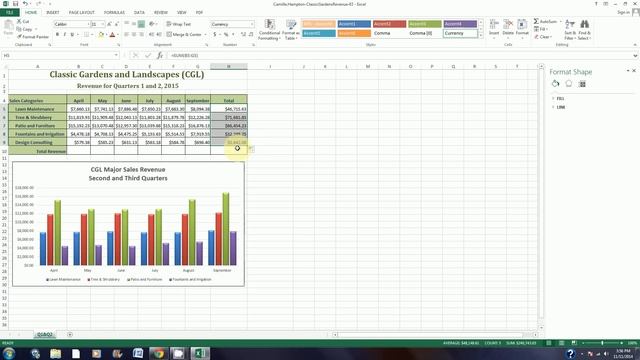The height and width of the screenshot is (360, 640).
Task: Open the font size dropdown
Action: click(x=102, y=24)
